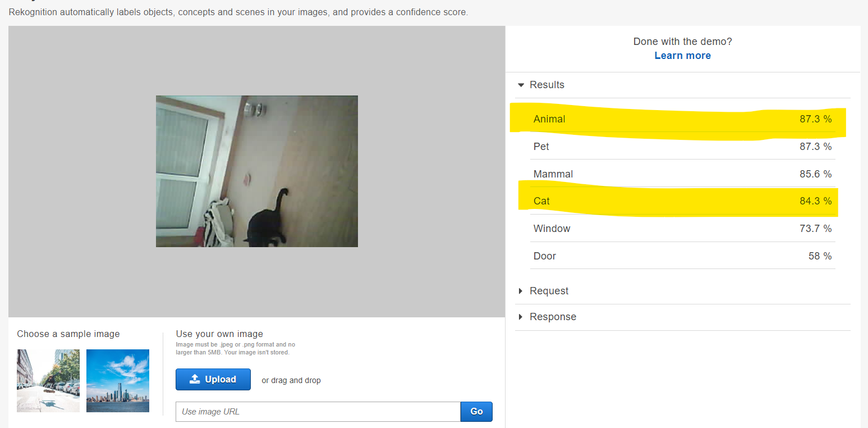The height and width of the screenshot is (428, 868).
Task: Click the 58 % confidence value
Action: pyautogui.click(x=820, y=256)
